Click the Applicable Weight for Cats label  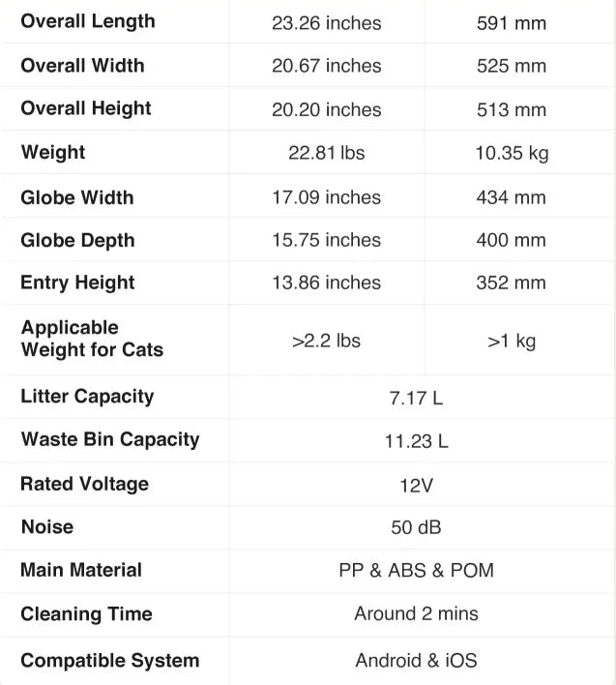pos(92,339)
